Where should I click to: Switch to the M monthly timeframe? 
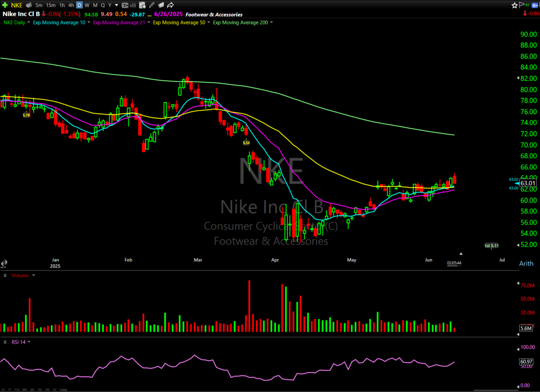coord(95,5)
